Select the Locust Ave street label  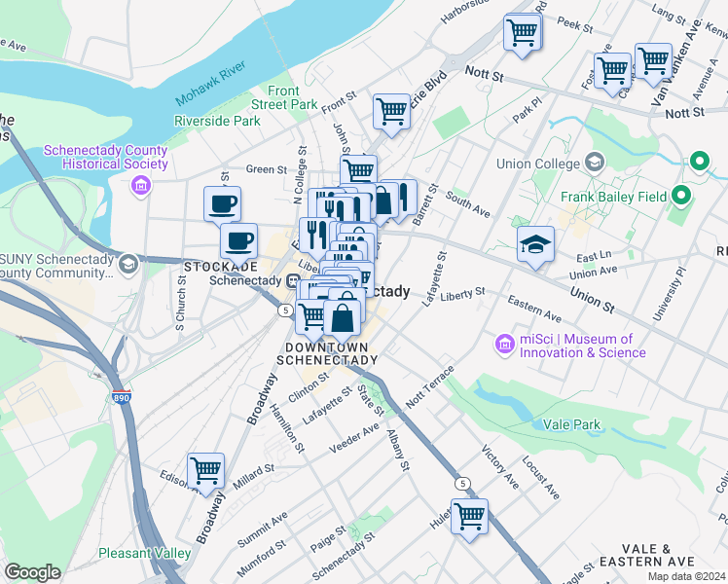(541, 477)
